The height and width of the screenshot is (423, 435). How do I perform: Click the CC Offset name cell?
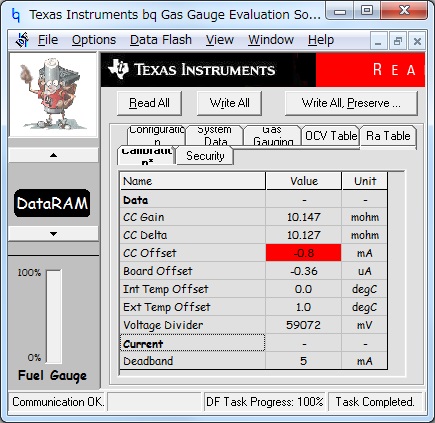(193, 253)
